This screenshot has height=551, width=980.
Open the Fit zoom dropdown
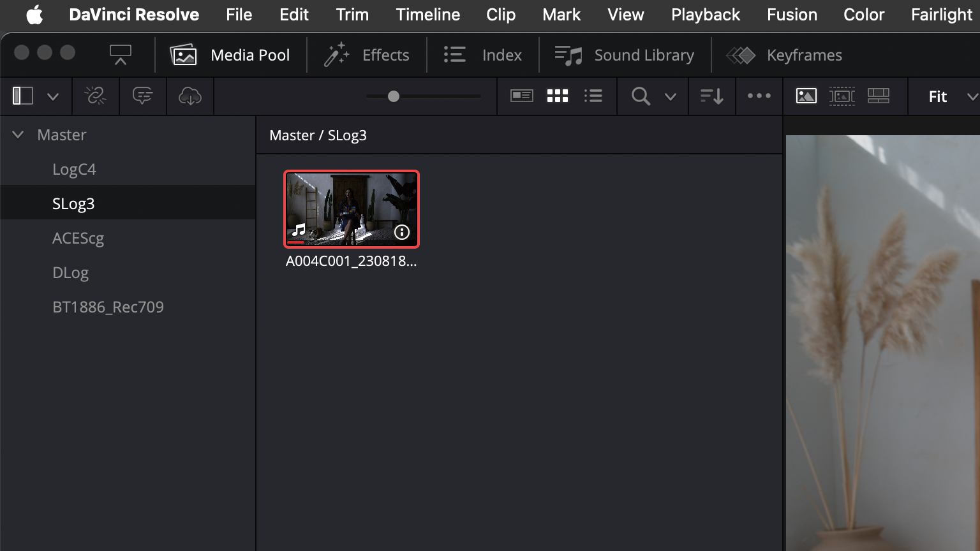[953, 97]
